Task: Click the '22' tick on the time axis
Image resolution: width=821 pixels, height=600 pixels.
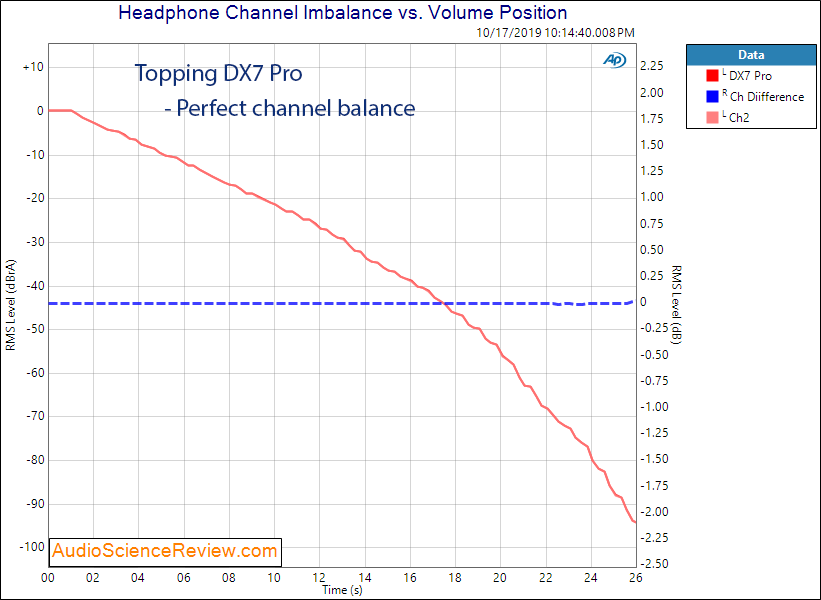Action: [546, 578]
